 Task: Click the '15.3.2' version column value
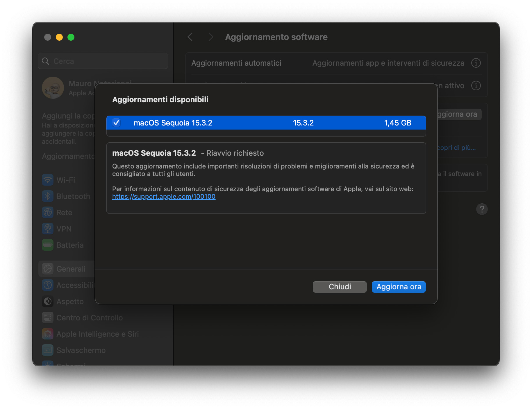tap(303, 123)
